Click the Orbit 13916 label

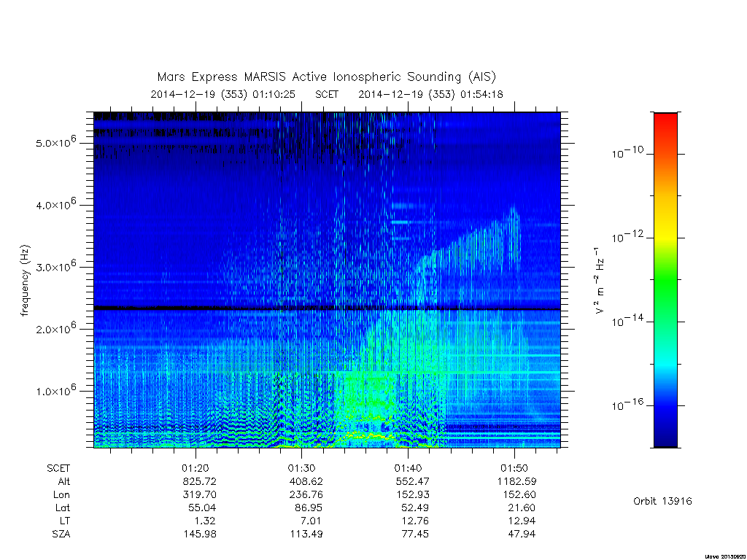(x=662, y=501)
